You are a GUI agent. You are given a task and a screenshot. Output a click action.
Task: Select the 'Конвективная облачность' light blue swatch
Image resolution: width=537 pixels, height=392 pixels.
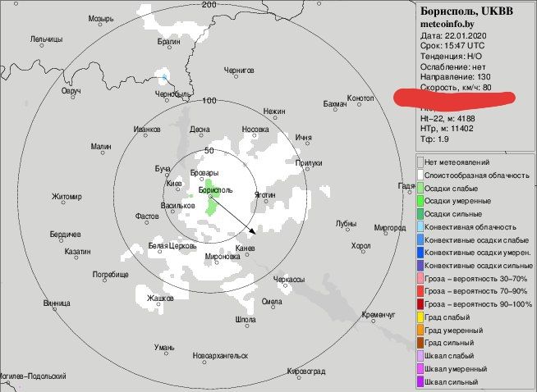point(420,227)
